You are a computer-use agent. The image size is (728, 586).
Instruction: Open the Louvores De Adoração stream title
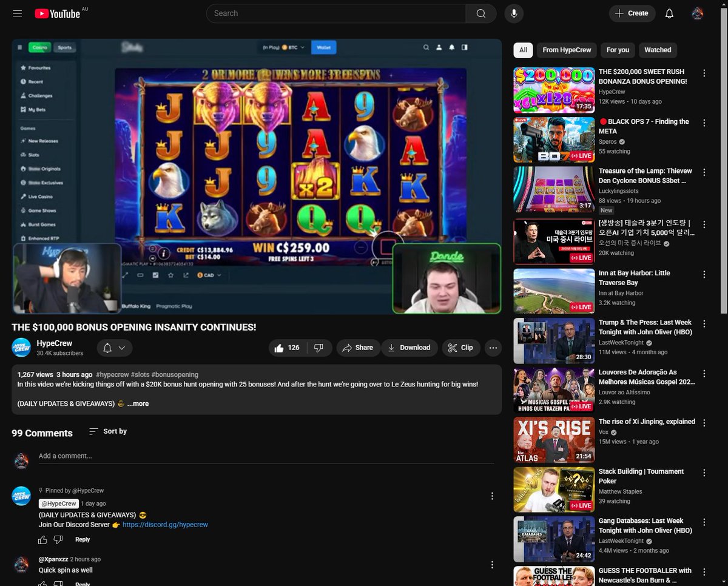coord(647,377)
